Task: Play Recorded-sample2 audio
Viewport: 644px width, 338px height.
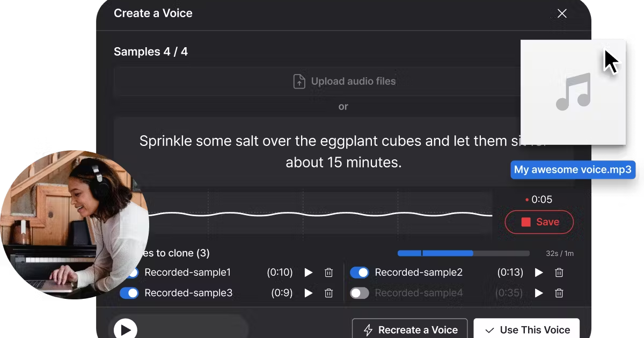Action: click(539, 273)
